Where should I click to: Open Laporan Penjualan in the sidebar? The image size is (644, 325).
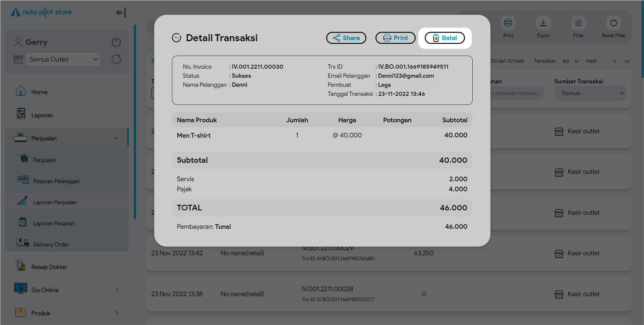click(55, 202)
